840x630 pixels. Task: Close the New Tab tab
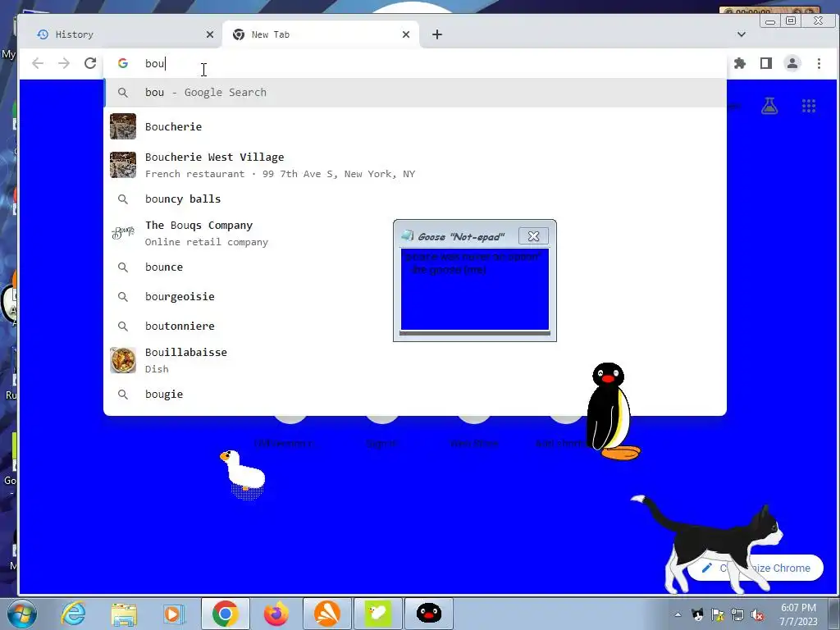pos(406,34)
